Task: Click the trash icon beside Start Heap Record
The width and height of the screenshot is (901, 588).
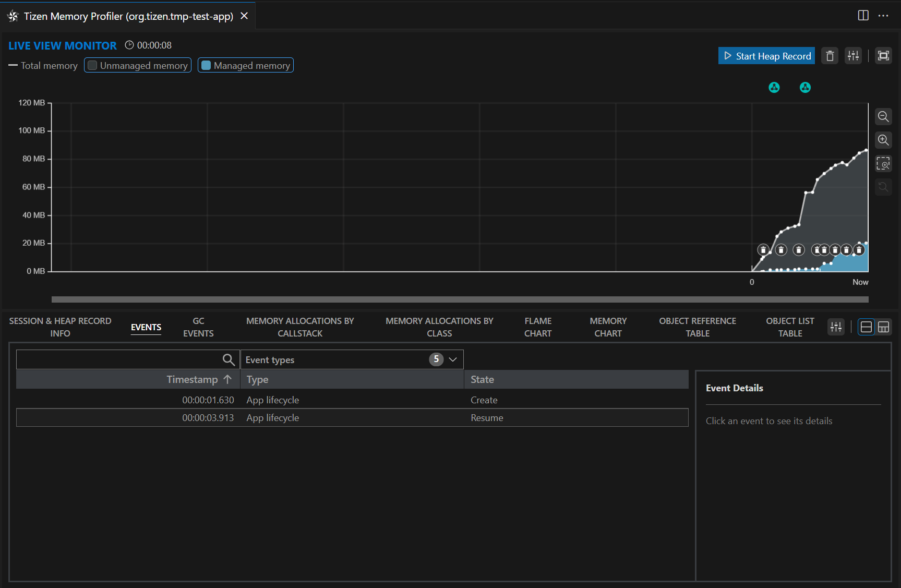Action: coord(830,56)
